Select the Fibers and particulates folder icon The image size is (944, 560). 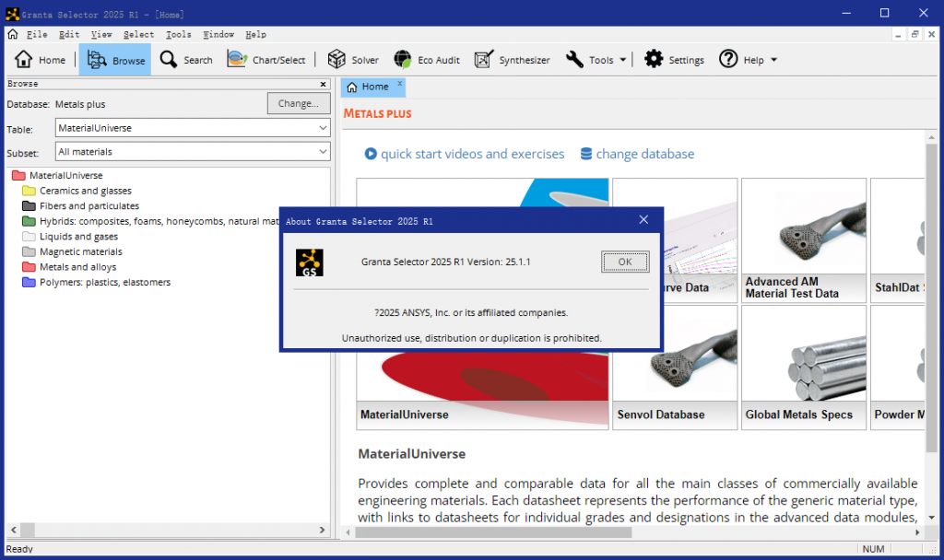coord(29,205)
